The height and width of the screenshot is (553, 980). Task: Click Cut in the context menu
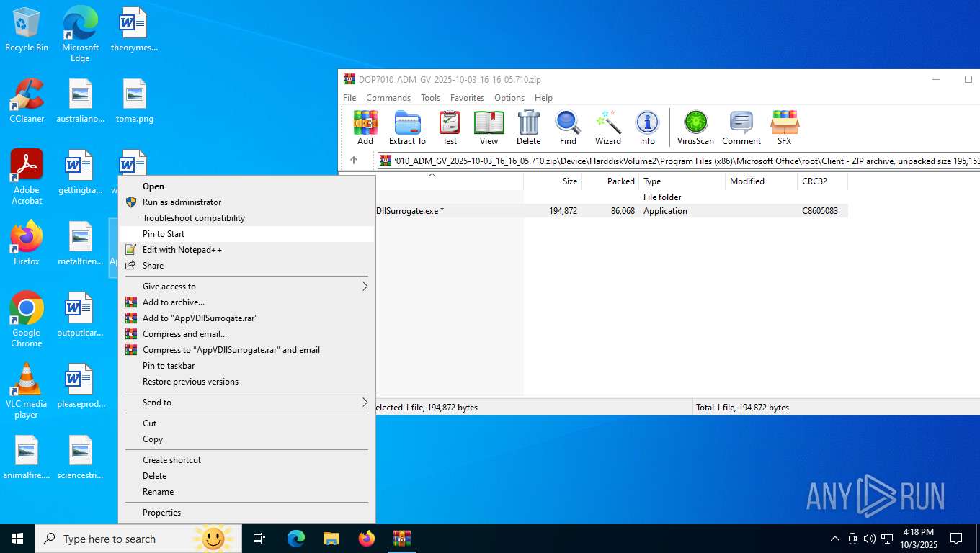[x=246, y=423]
